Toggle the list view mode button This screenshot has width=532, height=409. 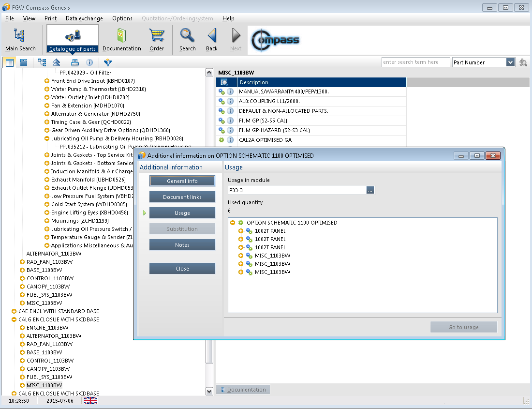[x=23, y=62]
